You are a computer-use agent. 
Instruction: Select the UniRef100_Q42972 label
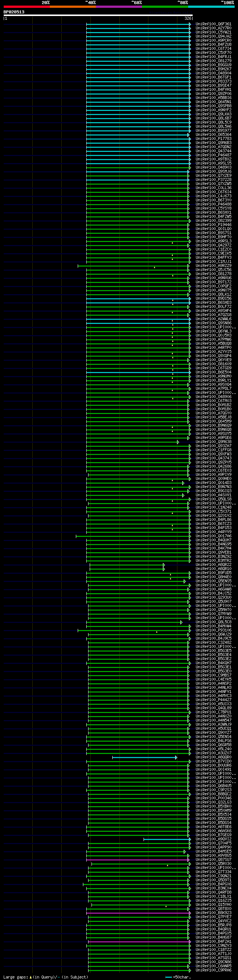point(213,245)
